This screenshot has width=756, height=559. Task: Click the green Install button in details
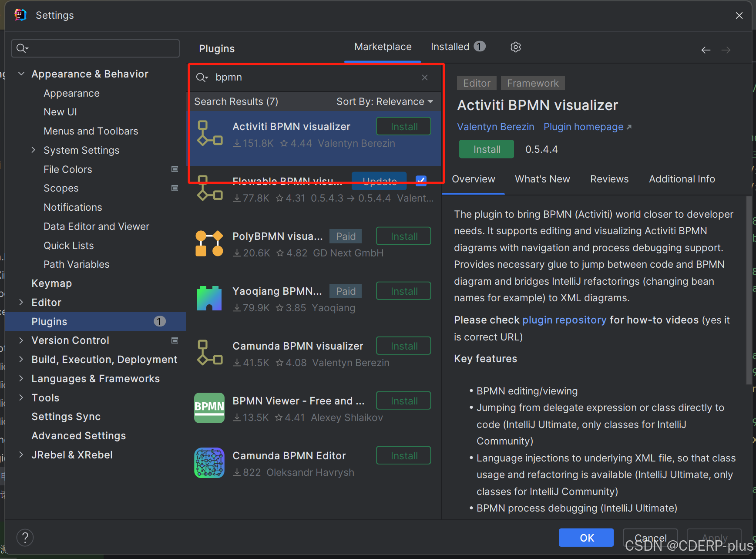487,149
